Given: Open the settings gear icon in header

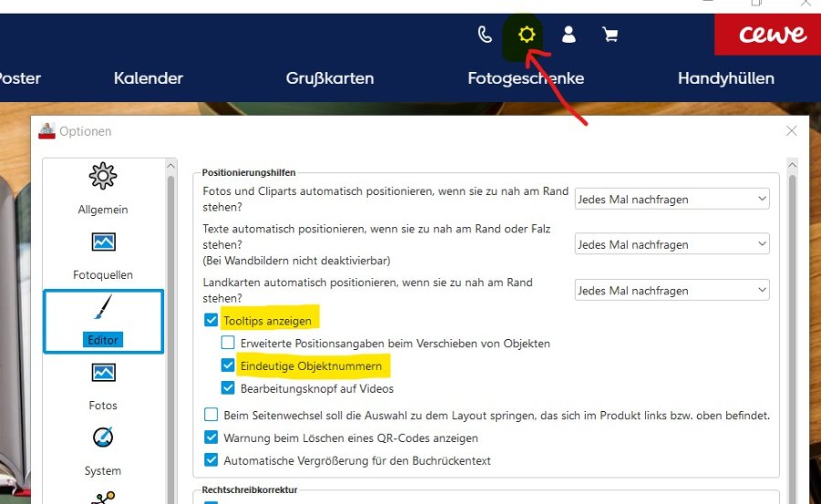Looking at the screenshot, I should (526, 35).
